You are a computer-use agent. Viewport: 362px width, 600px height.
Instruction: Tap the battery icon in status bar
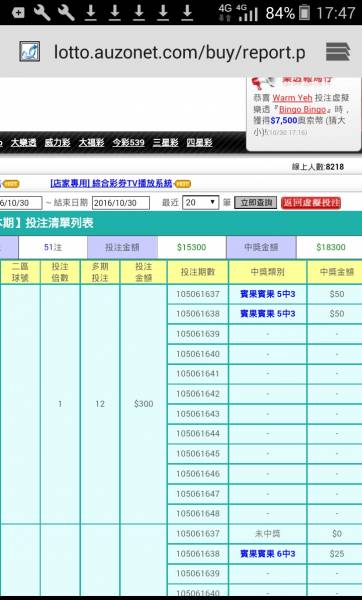[x=305, y=13]
